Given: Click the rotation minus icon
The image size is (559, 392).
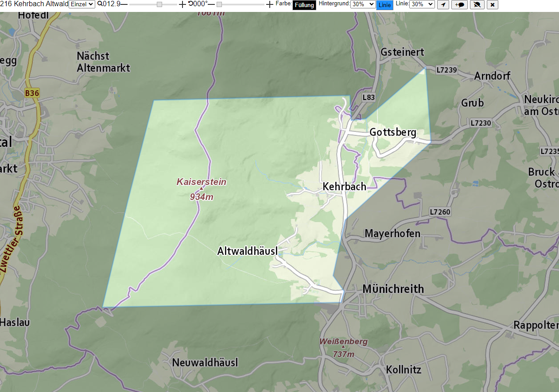Looking at the screenshot, I should coord(211,4).
